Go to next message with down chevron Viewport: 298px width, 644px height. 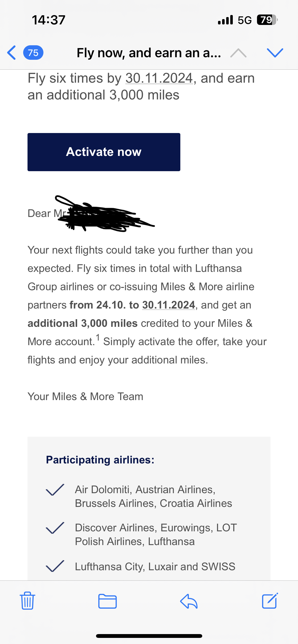click(x=275, y=53)
